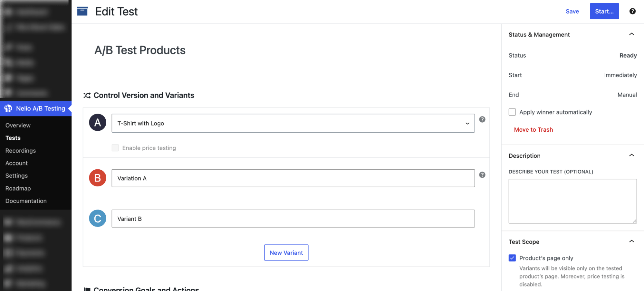This screenshot has height=291, width=644.
Task: Click help icon beside T-Shirt with Logo
Action: click(x=482, y=119)
